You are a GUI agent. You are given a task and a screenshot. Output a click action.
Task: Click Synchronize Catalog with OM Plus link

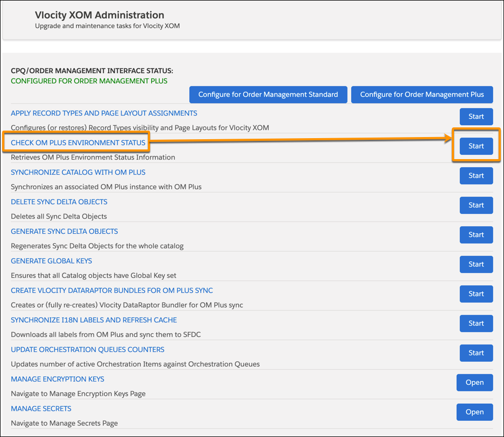point(78,172)
